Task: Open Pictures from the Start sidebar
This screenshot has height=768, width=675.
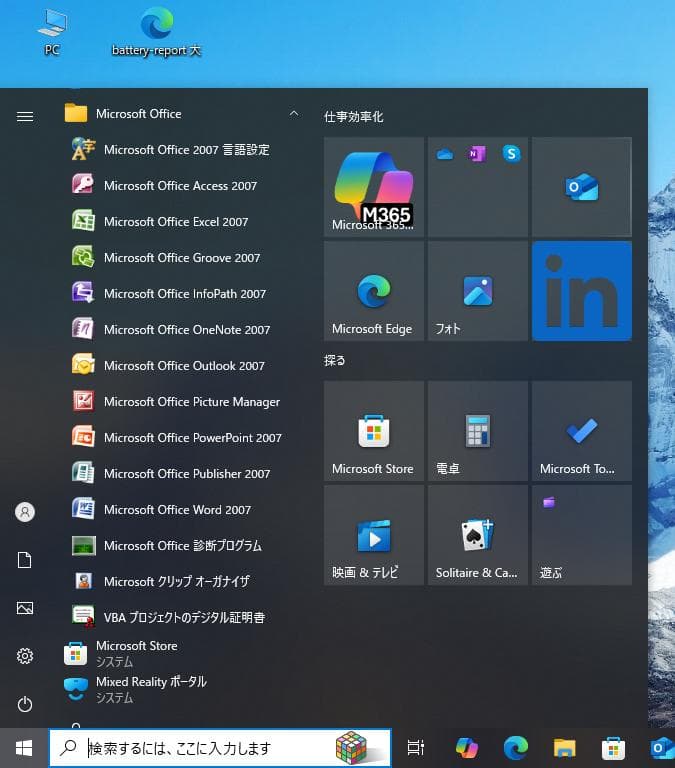Action: 25,608
